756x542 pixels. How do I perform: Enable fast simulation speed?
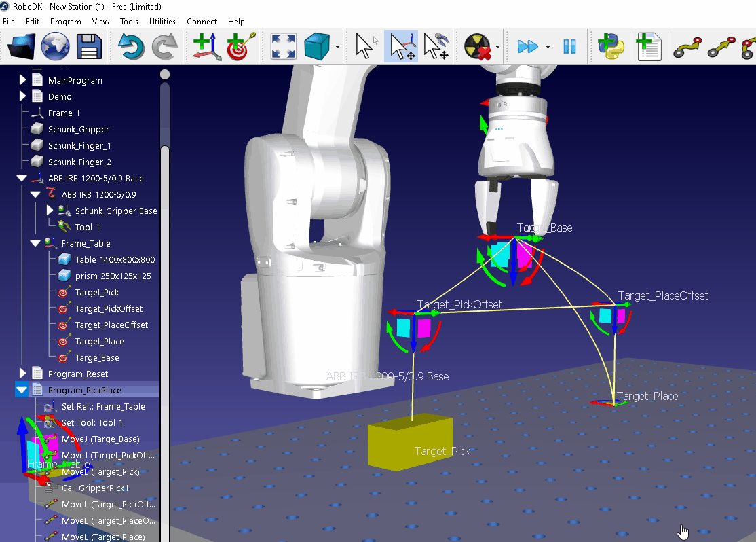tap(527, 47)
